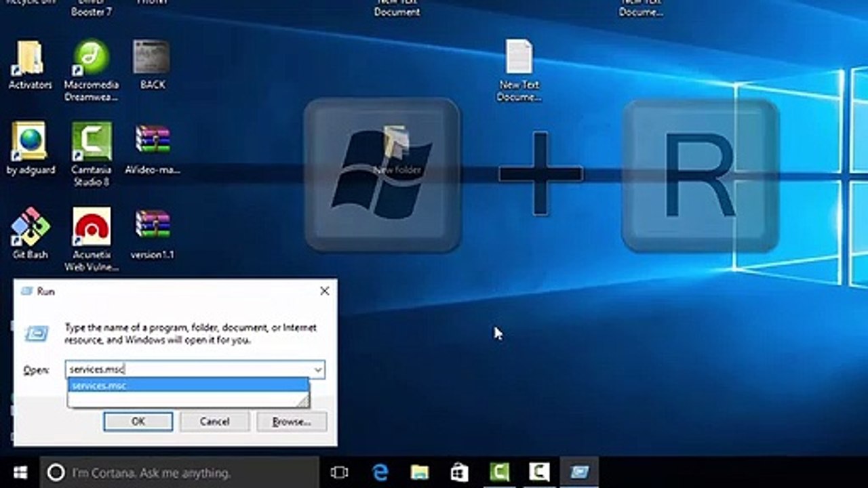Click the Browse... button
Image resolution: width=868 pixels, height=488 pixels.
[292, 422]
